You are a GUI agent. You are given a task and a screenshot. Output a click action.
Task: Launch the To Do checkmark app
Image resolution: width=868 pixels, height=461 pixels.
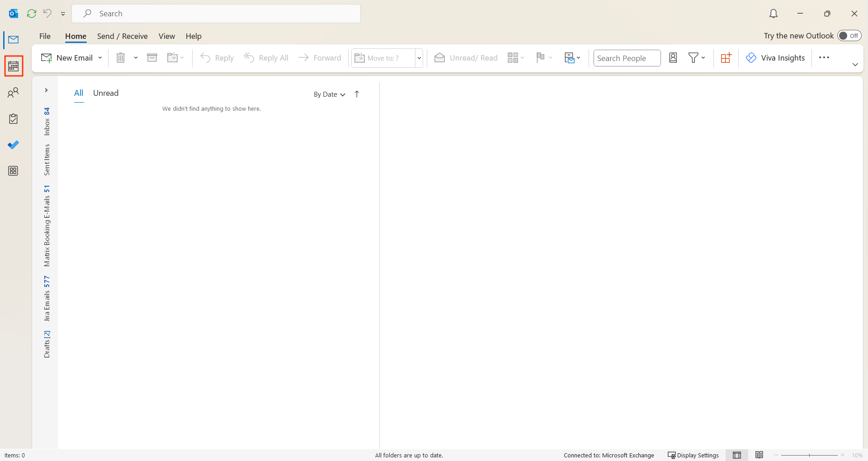point(14,145)
